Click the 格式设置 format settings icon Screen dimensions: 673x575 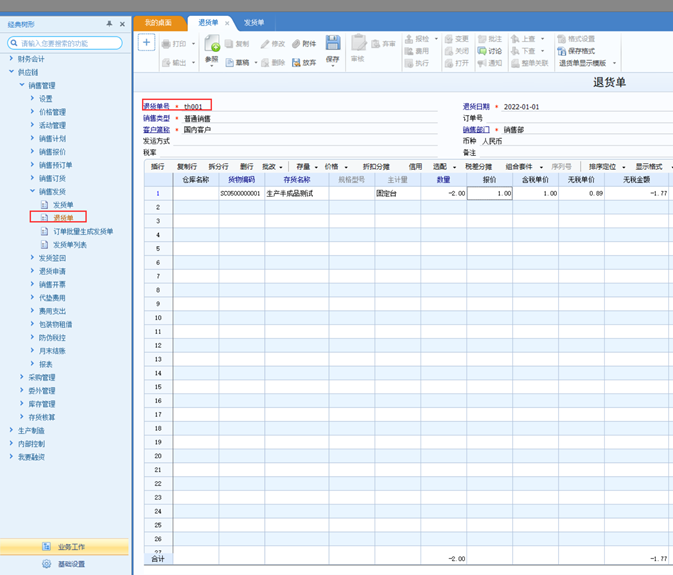(561, 39)
